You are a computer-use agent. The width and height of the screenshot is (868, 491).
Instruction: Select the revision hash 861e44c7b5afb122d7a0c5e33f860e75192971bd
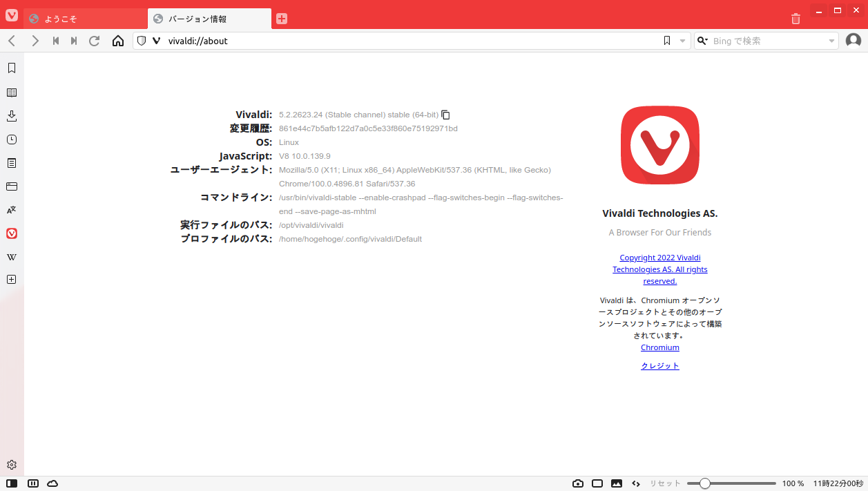point(368,128)
